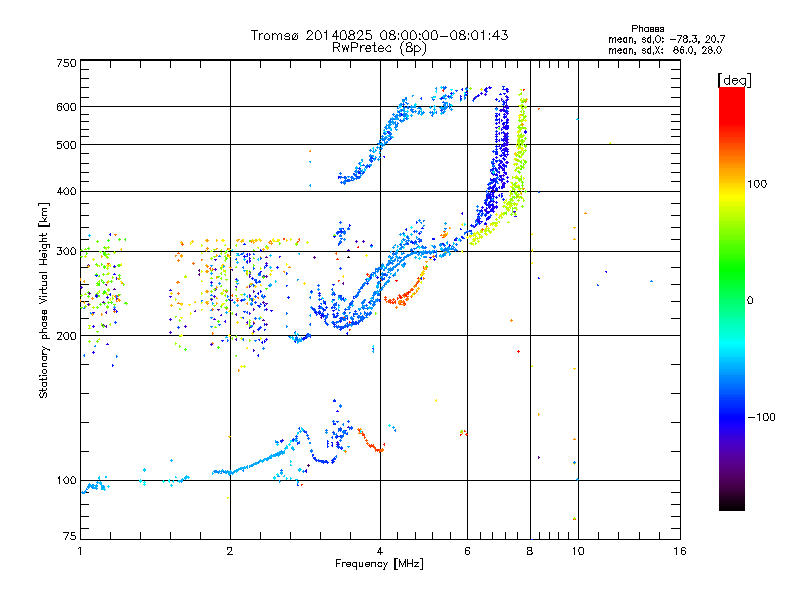Viewport: 800px width, 600px height.
Task: Click the x-axis tick label '10'
Action: pos(578,551)
